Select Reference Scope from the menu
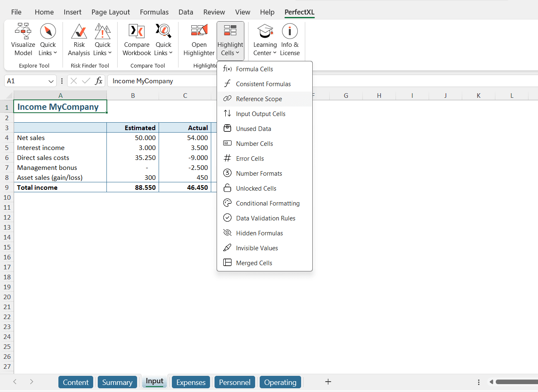The height and width of the screenshot is (392, 538). (259, 99)
